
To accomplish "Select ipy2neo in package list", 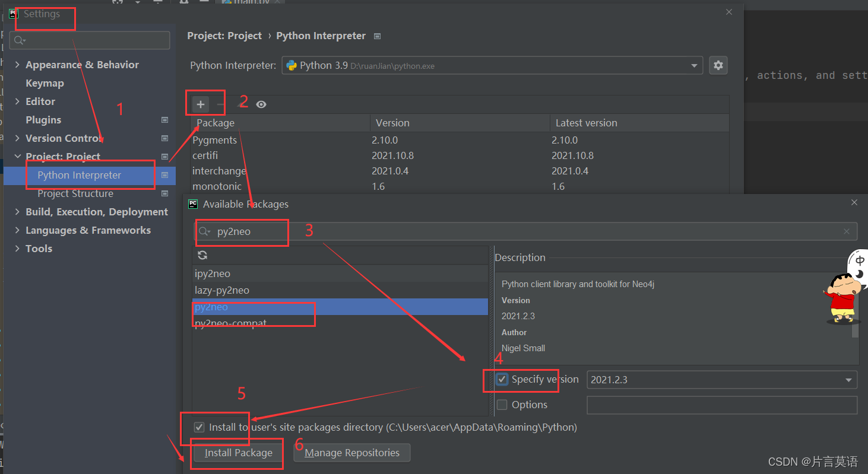I will click(x=340, y=273).
